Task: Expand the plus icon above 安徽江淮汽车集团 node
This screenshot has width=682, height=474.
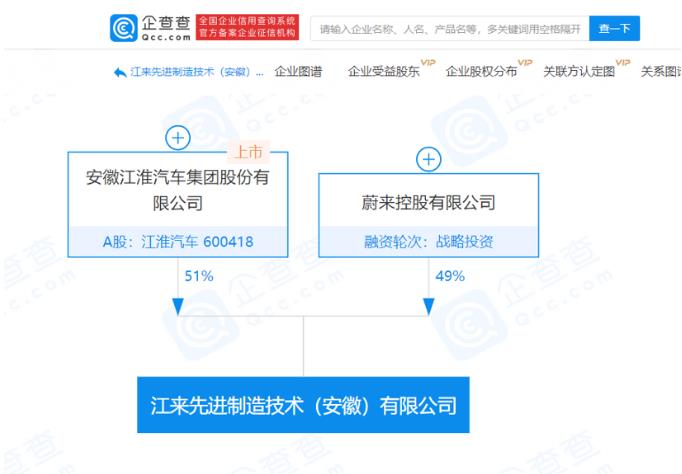Action: [x=177, y=139]
